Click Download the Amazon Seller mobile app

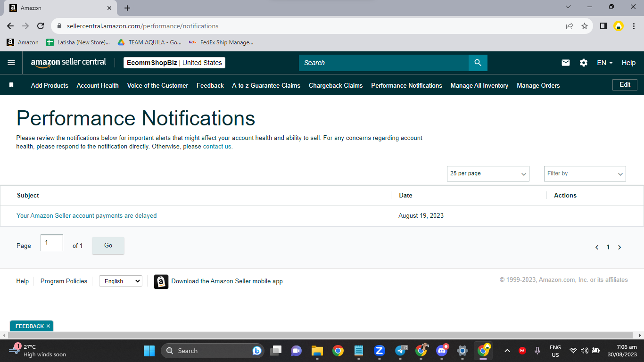(227, 281)
